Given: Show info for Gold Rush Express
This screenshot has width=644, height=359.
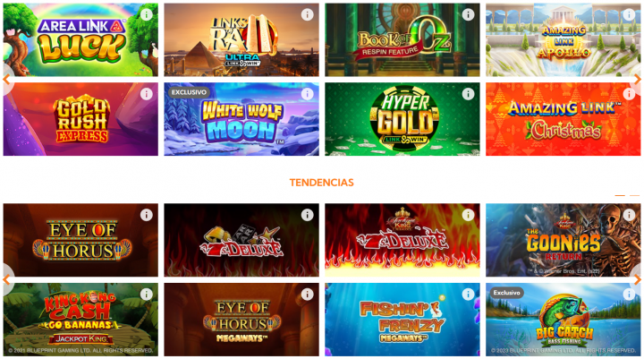Looking at the screenshot, I should coord(146,94).
